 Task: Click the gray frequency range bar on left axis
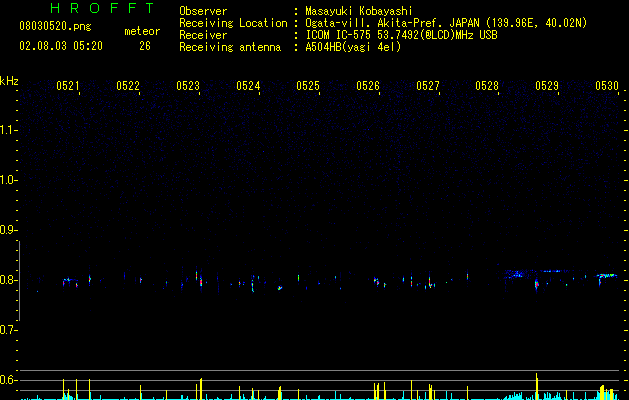click(20, 281)
